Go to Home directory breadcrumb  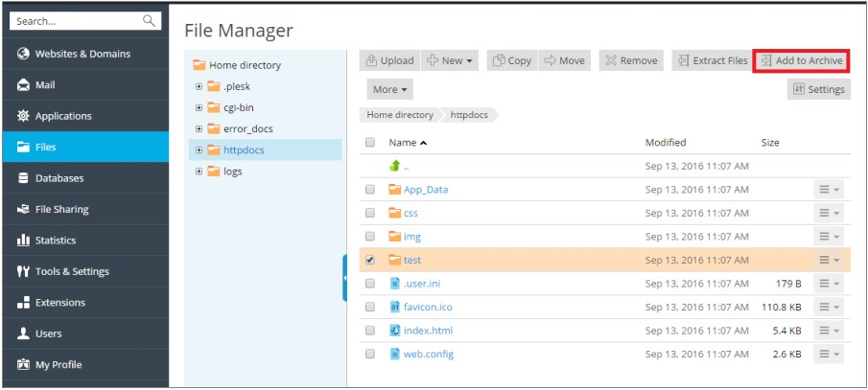(400, 115)
